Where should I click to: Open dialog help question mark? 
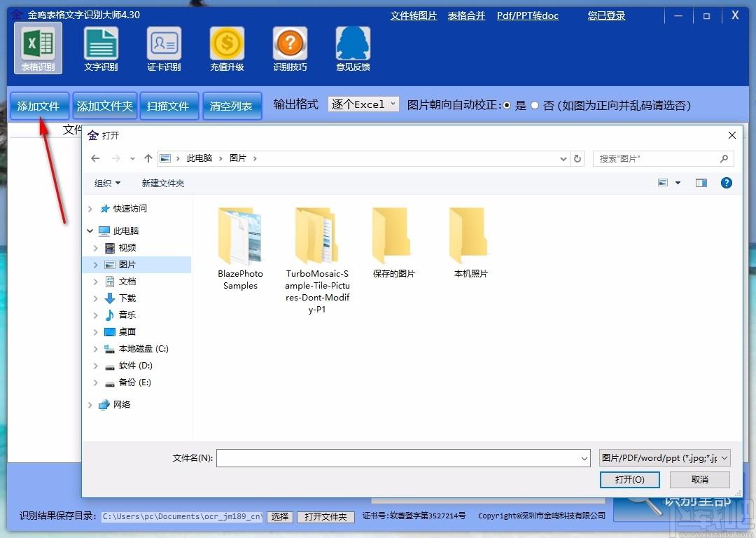(x=726, y=182)
